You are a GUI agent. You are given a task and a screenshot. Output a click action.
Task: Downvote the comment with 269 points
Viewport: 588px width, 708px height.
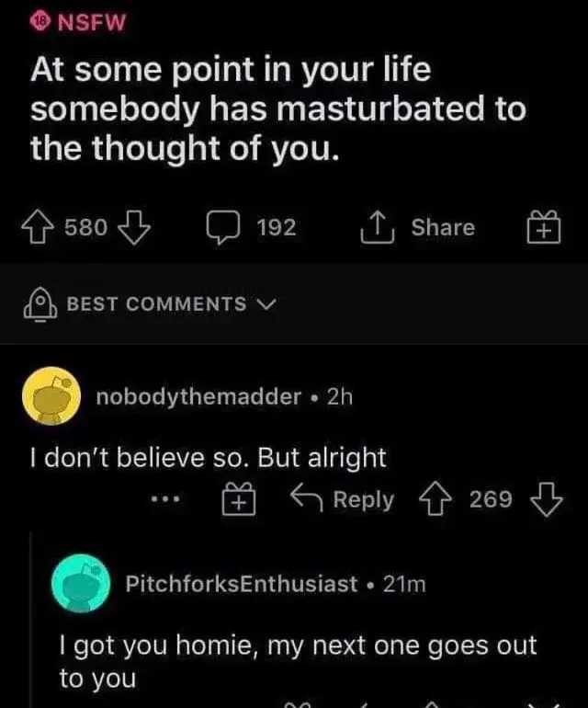(x=545, y=500)
